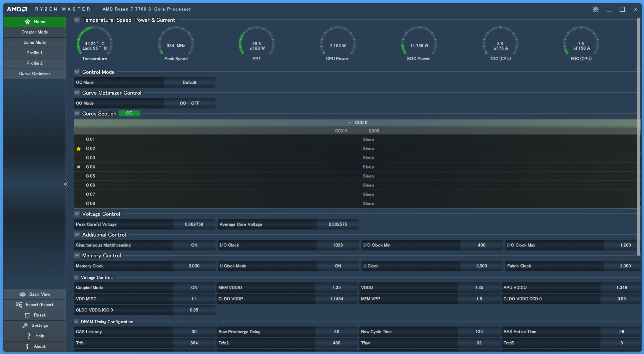Click the Reset button label
644x354 pixels.
[x=40, y=315]
